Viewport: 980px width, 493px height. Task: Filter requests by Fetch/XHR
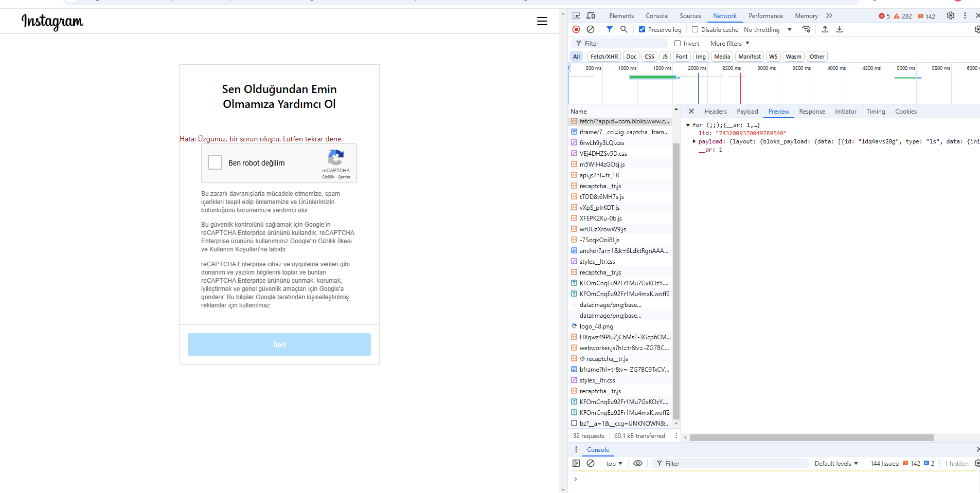[x=604, y=57]
